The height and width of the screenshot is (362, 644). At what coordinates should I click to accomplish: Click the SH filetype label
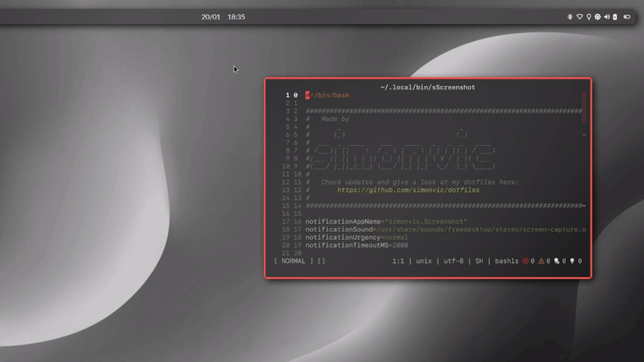[479, 261]
